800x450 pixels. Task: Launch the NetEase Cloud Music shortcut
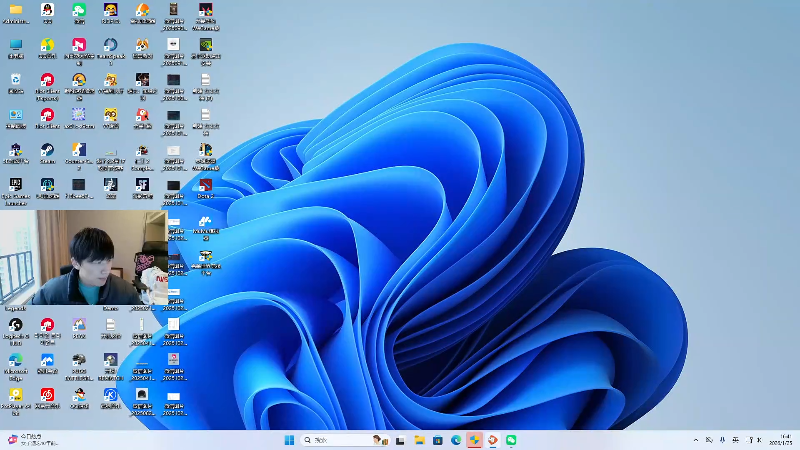click(x=47, y=394)
